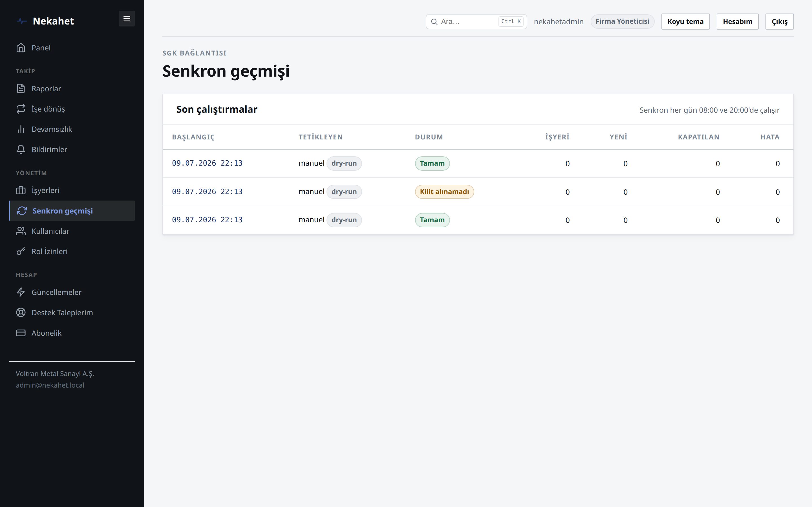Click the İşe dönüş repeat icon

click(x=21, y=109)
